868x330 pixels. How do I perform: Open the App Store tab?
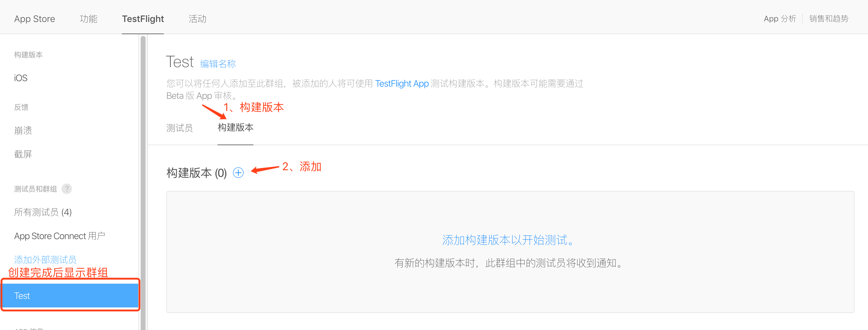34,19
